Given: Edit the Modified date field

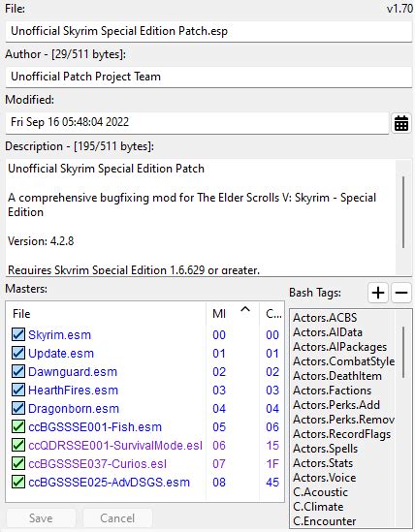Looking at the screenshot, I should click(x=197, y=122).
